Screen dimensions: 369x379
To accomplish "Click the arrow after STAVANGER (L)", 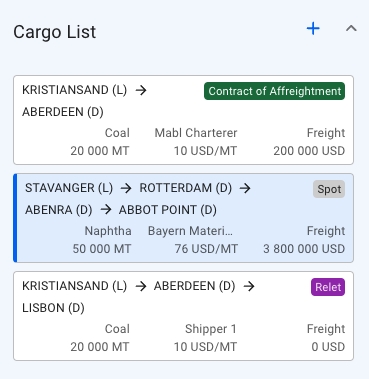I will point(126,188).
